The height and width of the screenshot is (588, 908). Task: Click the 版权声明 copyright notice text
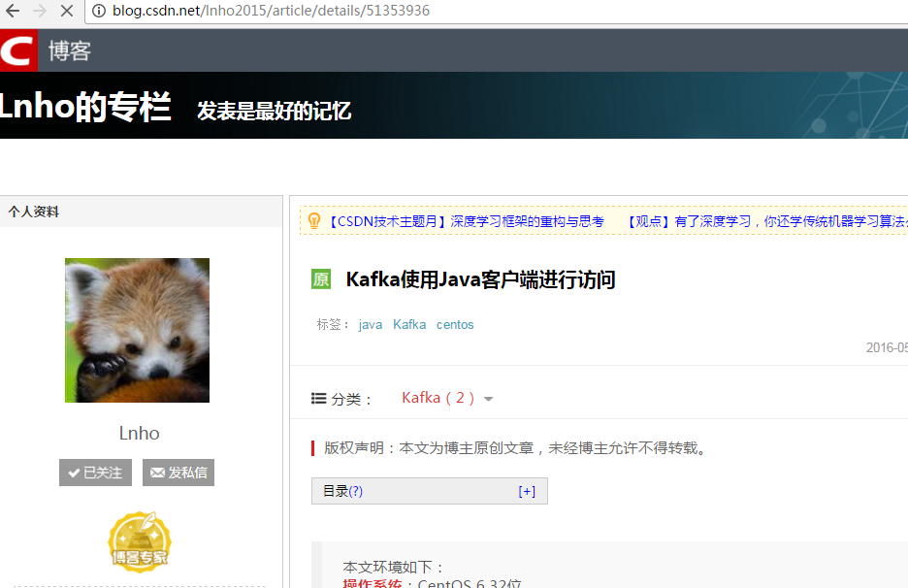tap(515, 448)
